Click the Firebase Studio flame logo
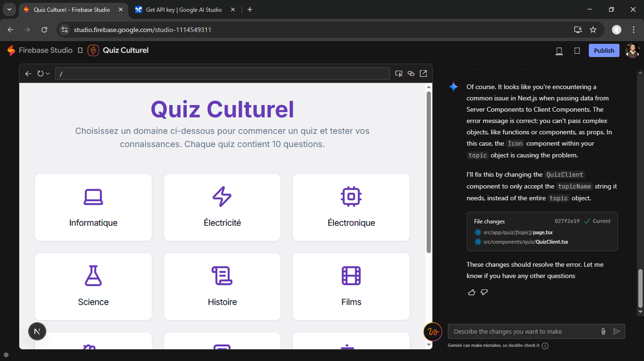The height and width of the screenshot is (361, 644). click(x=11, y=50)
